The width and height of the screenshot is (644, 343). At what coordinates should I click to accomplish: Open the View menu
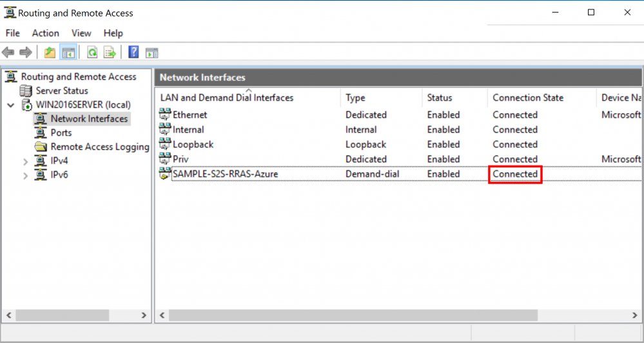(81, 34)
